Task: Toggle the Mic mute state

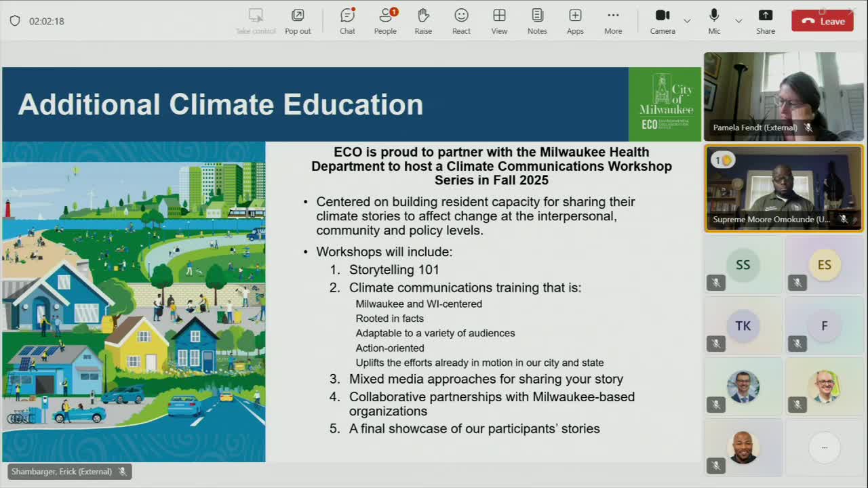Action: pos(714,21)
